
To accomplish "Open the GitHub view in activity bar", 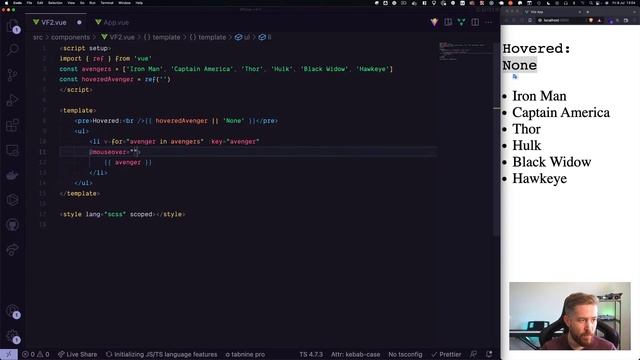I will [x=13, y=225].
